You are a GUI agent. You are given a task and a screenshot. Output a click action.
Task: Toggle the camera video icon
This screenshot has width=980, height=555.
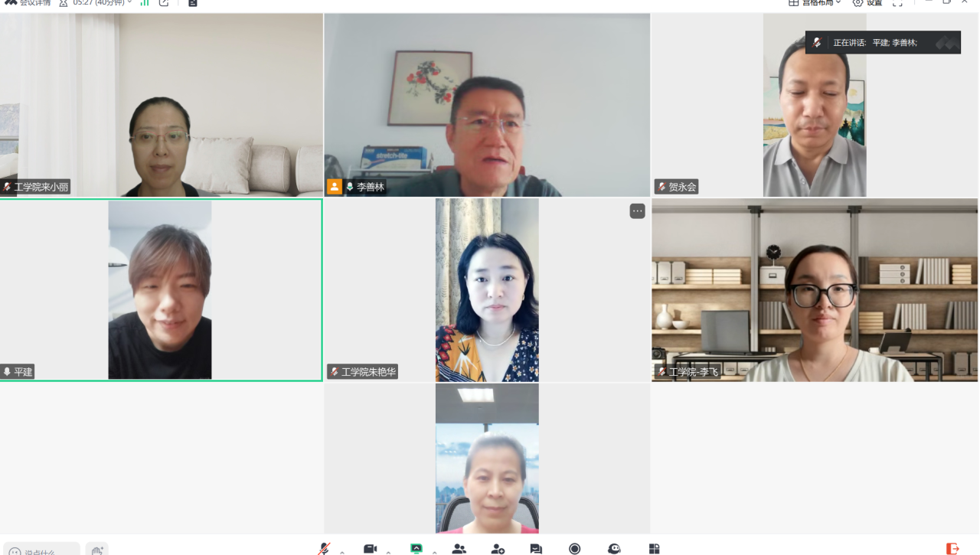(x=371, y=549)
